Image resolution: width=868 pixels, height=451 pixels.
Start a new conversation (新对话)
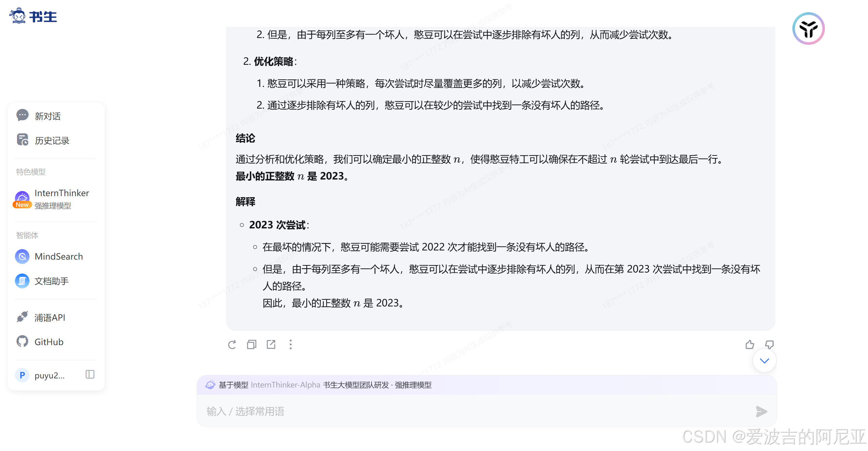coord(47,116)
